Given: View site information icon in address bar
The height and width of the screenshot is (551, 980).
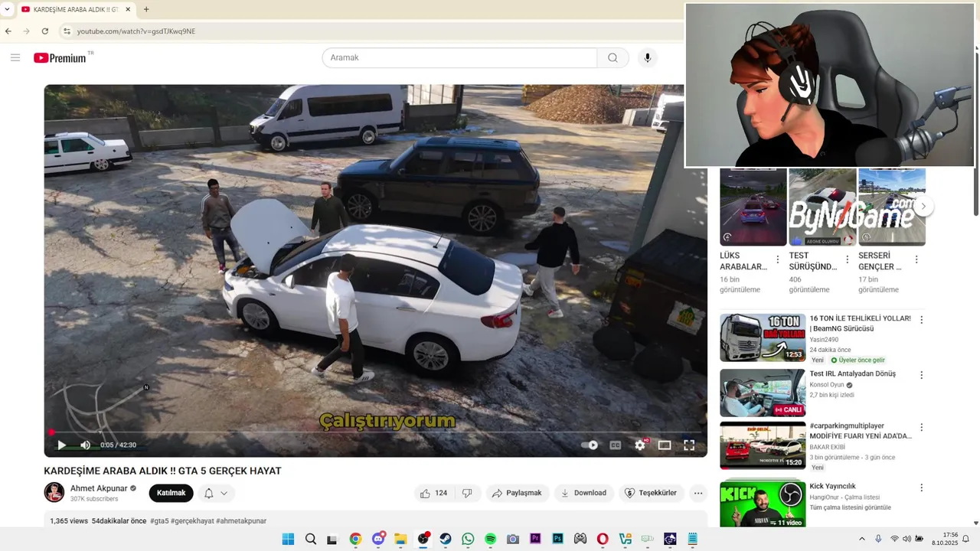Looking at the screenshot, I should [x=67, y=31].
